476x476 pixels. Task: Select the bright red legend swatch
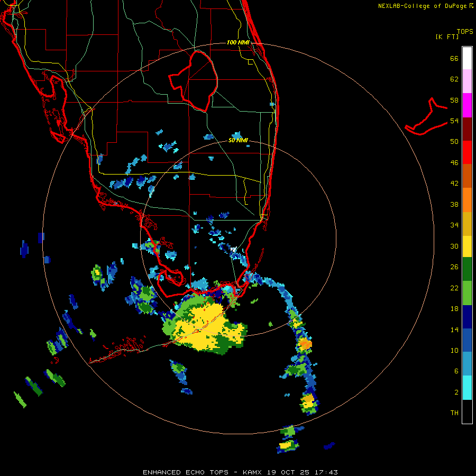pyautogui.click(x=467, y=152)
